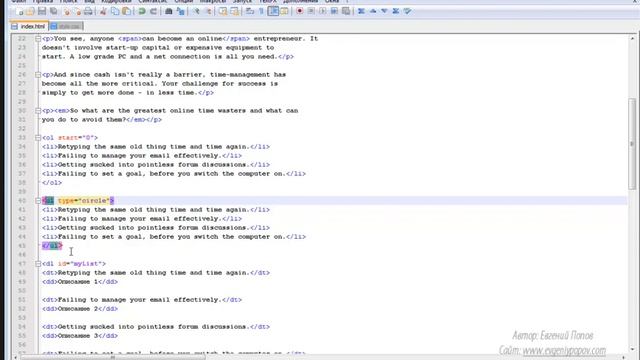
Task: Click the downward triangle plugin toolbar icon
Action: pos(384,11)
